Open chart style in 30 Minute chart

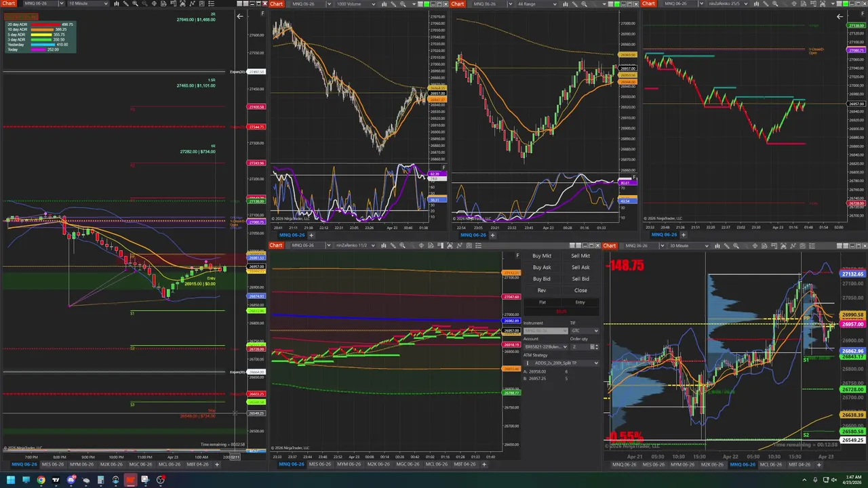tap(717, 245)
